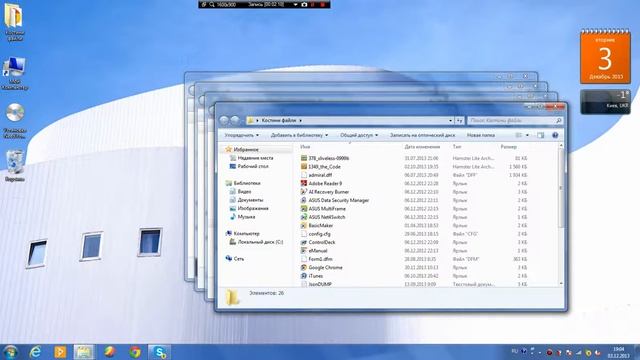Viewport: 640px width, 360px height.
Task: Launch Google Chrome from the taskbar
Action: click(135, 352)
